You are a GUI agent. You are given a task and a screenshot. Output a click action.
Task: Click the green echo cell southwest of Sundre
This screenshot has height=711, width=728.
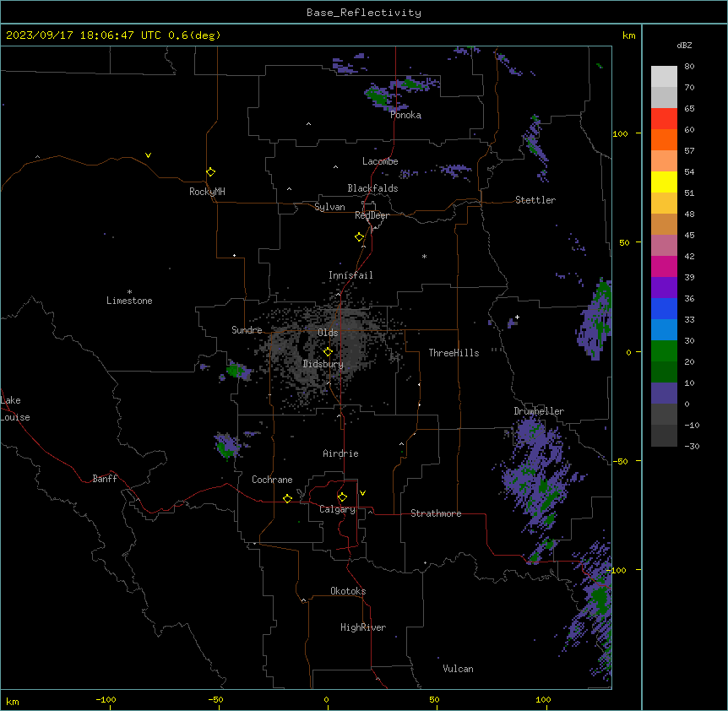point(235,371)
